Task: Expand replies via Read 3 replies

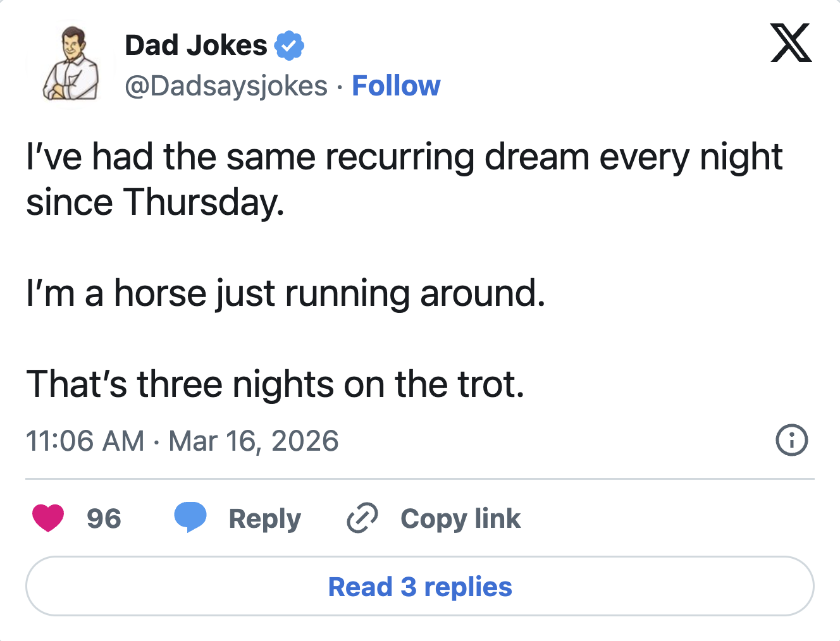Action: click(419, 586)
